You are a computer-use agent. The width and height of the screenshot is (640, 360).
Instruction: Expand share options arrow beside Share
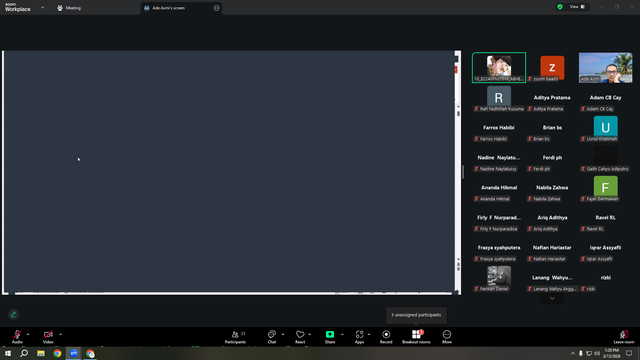[x=342, y=334]
